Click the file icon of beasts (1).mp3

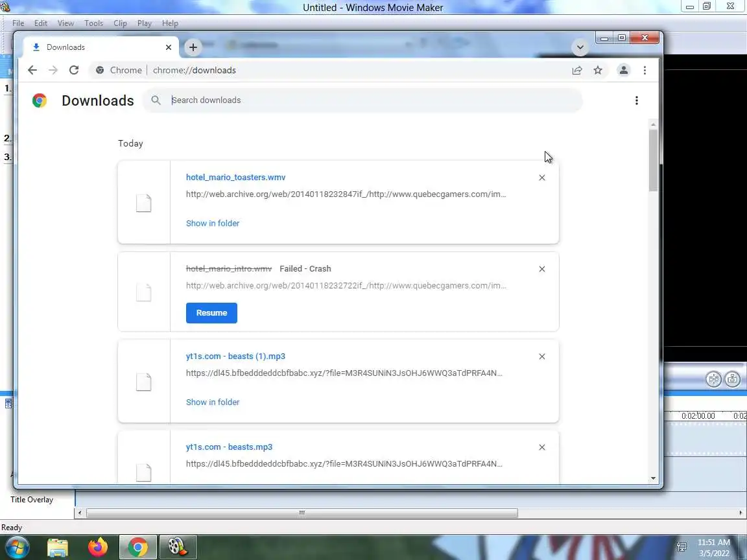click(143, 382)
